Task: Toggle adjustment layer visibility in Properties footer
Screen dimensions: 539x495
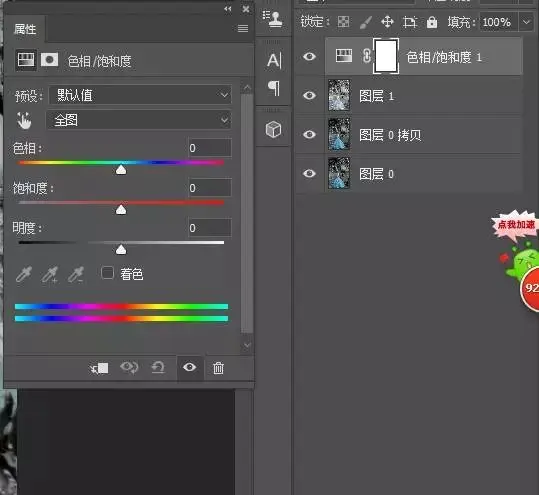Action: coord(190,367)
